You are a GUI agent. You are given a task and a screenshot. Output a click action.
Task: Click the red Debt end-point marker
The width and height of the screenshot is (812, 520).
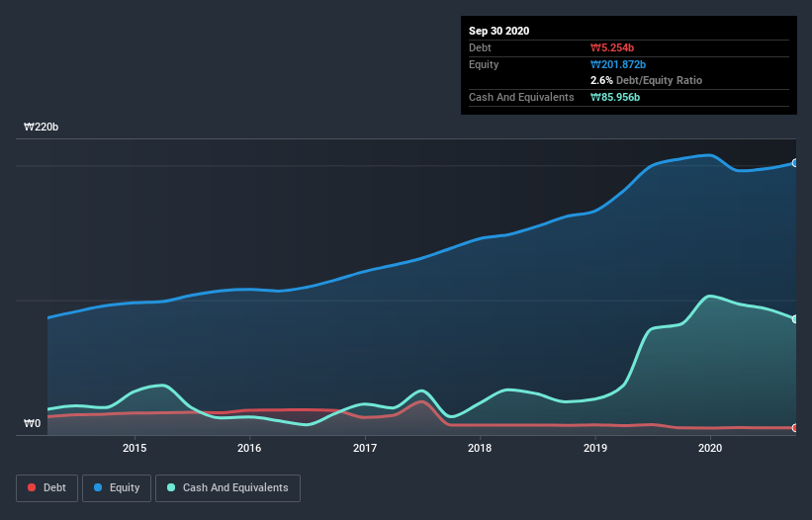tap(795, 428)
